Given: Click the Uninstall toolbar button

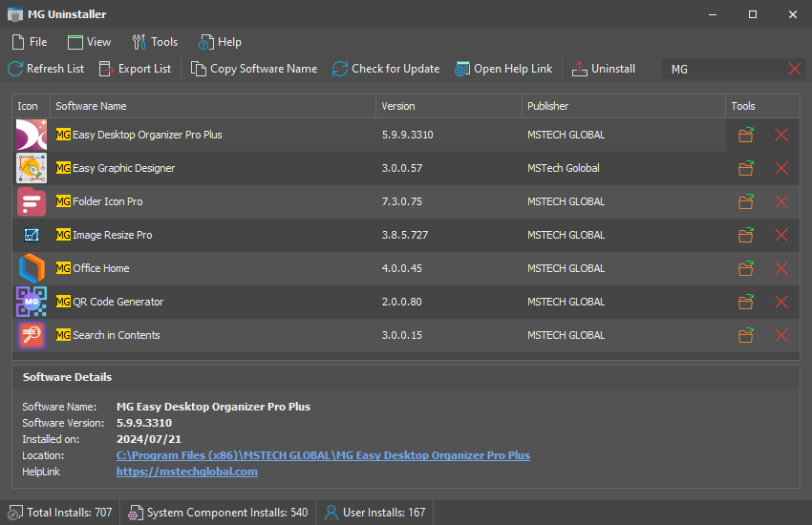Looking at the screenshot, I should coord(604,69).
